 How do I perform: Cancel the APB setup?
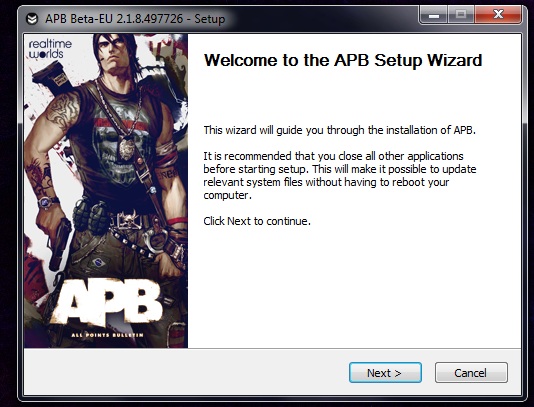pyautogui.click(x=471, y=373)
